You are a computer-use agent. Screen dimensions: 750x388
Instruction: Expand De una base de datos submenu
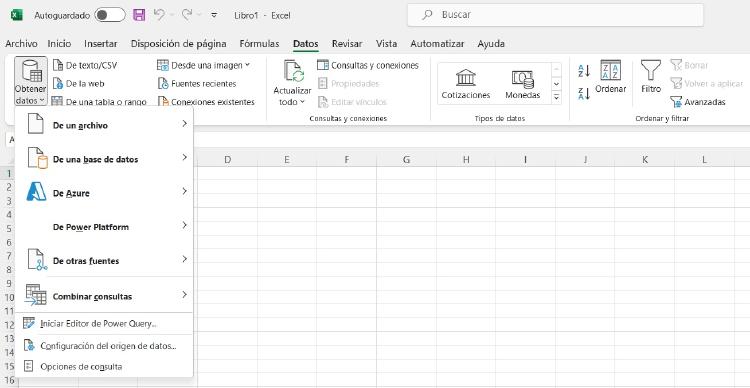tap(104, 159)
